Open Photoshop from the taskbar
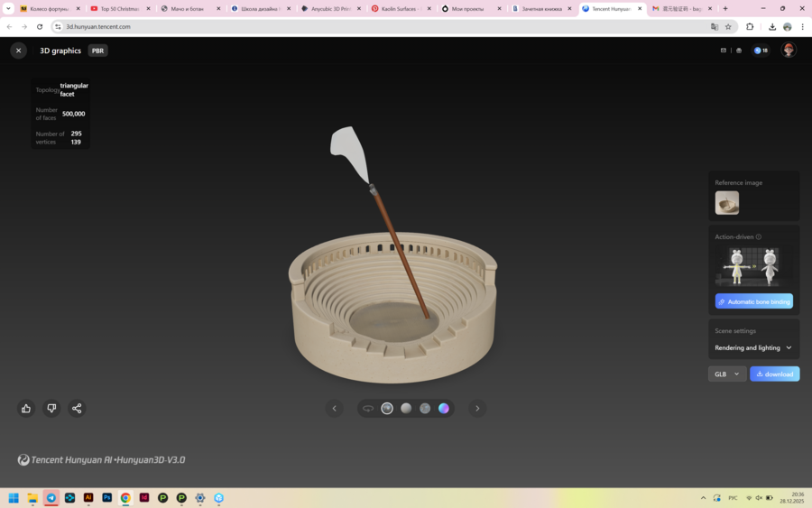Screen dimensions: 812x508 [107, 497]
